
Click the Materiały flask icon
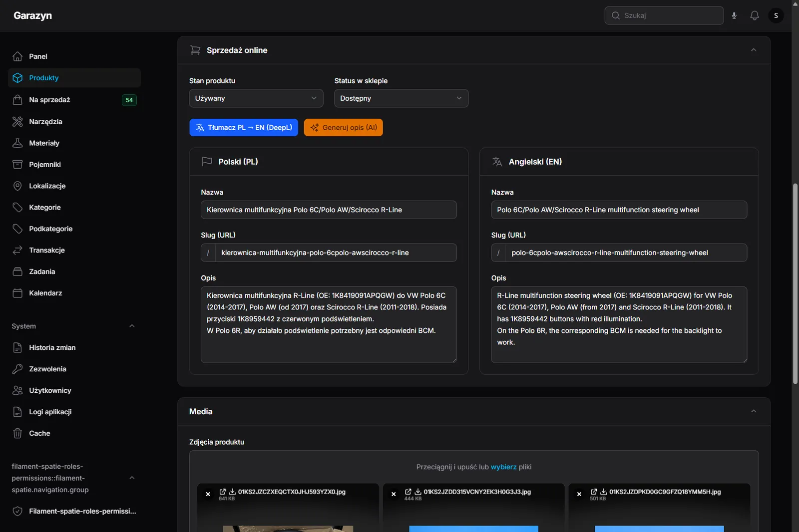pyautogui.click(x=17, y=143)
